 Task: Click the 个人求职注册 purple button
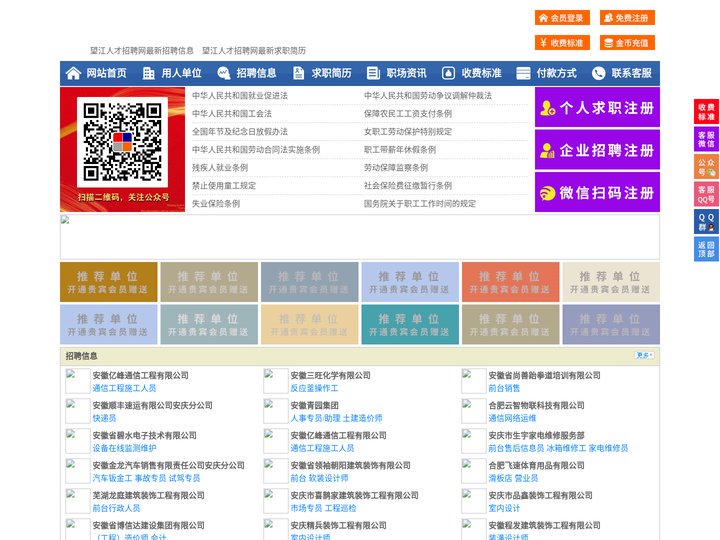597,107
